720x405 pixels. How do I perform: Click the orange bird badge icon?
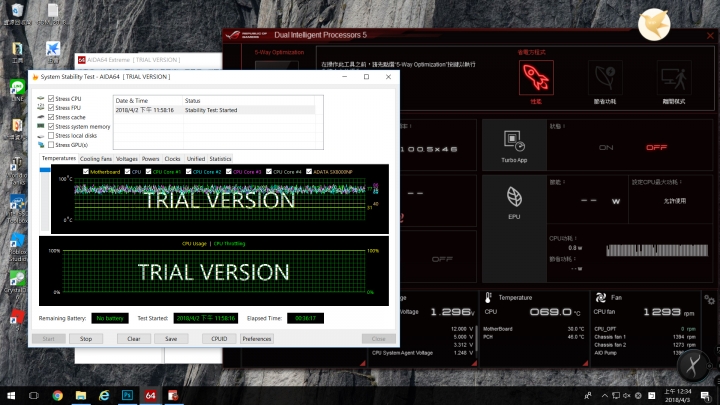[654, 24]
